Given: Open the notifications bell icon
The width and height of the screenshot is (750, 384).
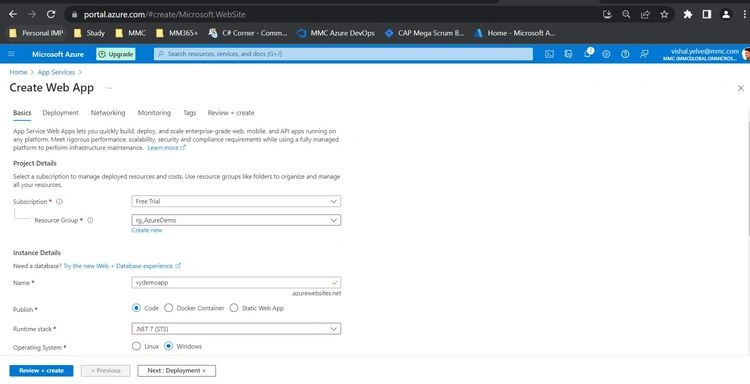Looking at the screenshot, I should 587,54.
